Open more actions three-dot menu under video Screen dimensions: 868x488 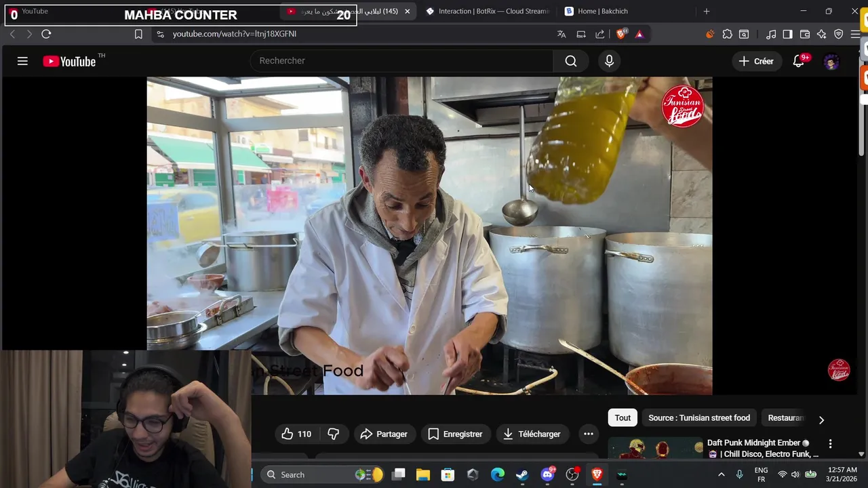[589, 434]
